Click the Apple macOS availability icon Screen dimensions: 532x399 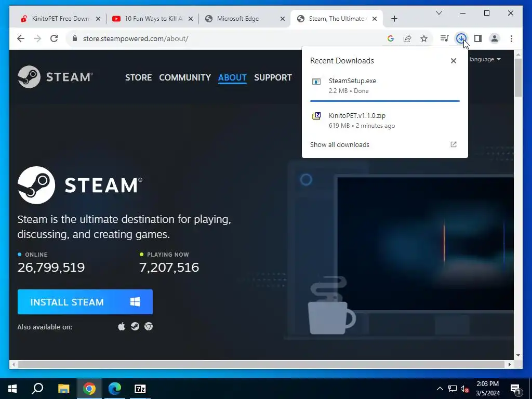122,327
